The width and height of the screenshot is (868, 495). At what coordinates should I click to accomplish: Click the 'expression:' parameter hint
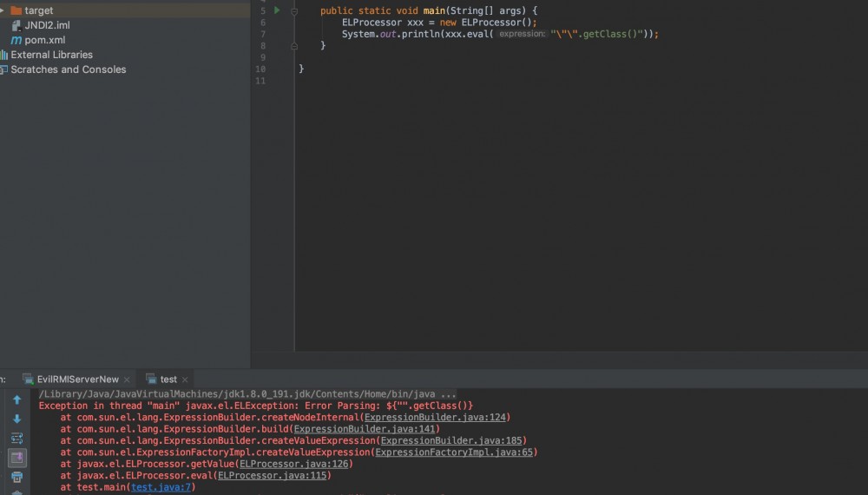pyautogui.click(x=522, y=35)
